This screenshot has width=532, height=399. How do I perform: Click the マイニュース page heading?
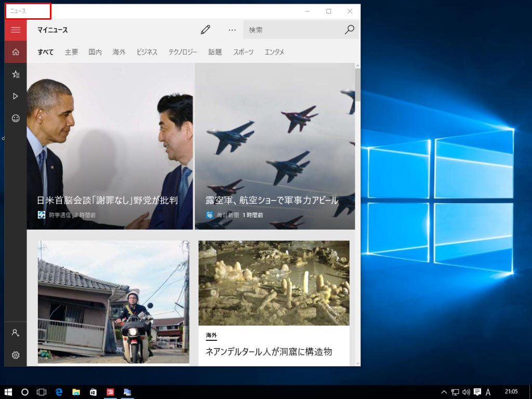[x=52, y=30]
